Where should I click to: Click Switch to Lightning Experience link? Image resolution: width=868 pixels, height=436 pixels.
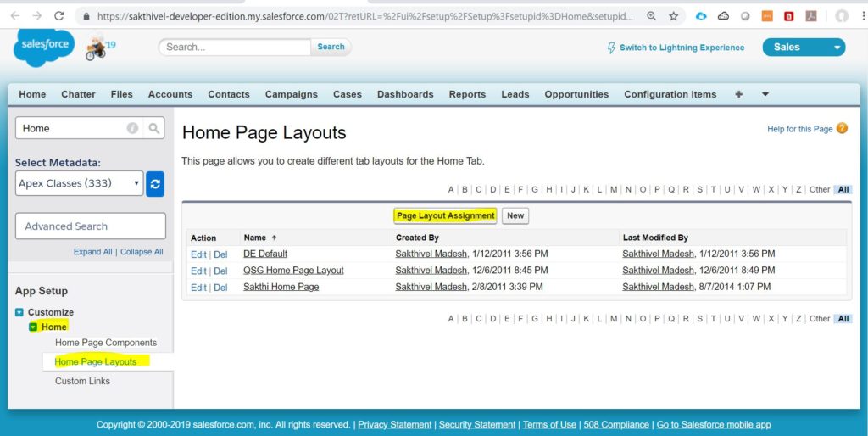pos(682,48)
